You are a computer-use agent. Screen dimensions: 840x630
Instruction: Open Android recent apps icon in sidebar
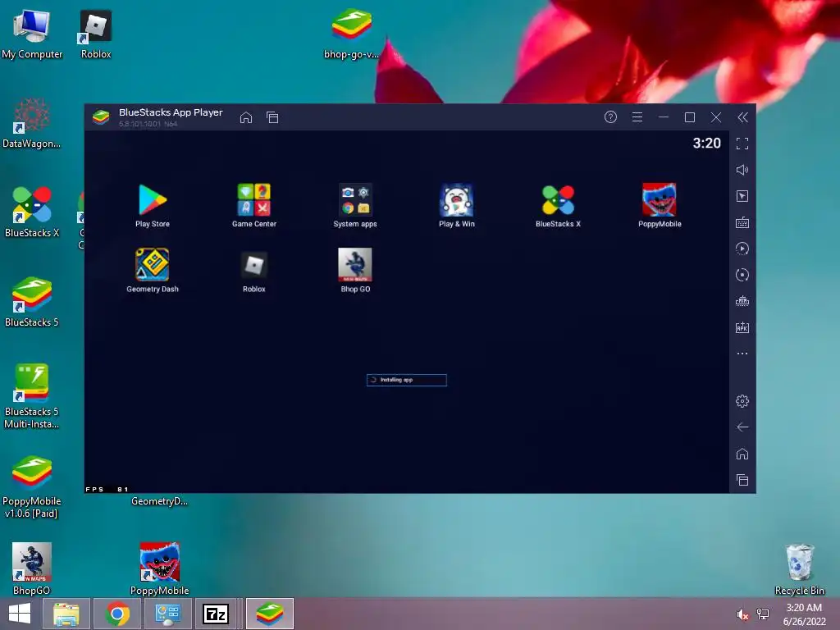[x=742, y=480]
